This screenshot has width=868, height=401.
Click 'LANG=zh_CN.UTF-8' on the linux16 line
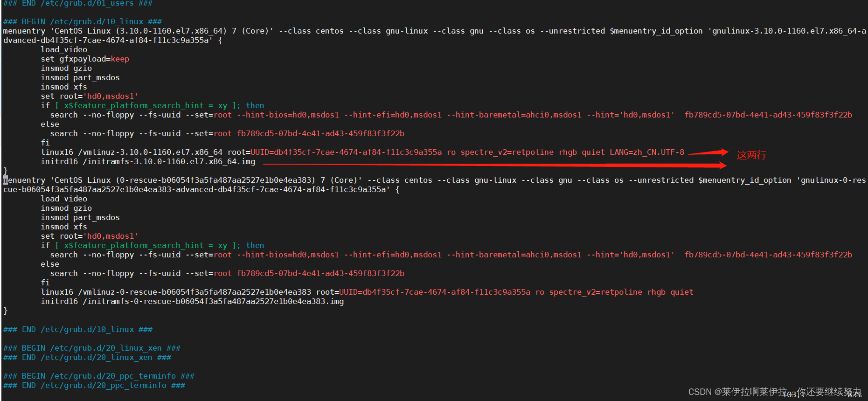pyautogui.click(x=647, y=152)
